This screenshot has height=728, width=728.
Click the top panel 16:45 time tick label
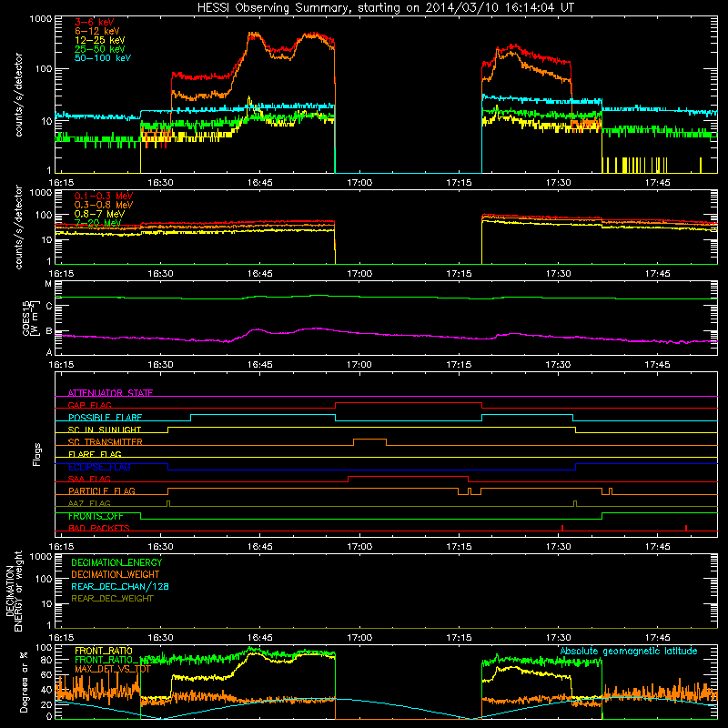point(260,183)
